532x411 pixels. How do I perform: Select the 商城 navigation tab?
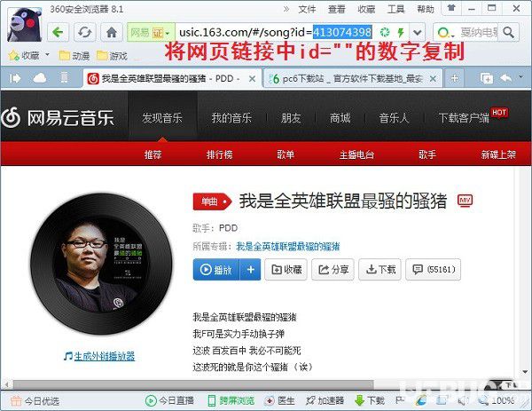[x=340, y=118]
